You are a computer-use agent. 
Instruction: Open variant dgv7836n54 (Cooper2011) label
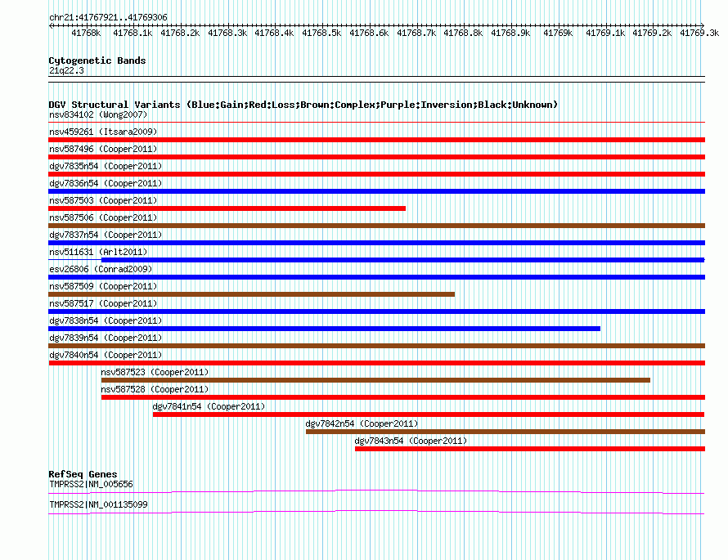[x=106, y=183]
